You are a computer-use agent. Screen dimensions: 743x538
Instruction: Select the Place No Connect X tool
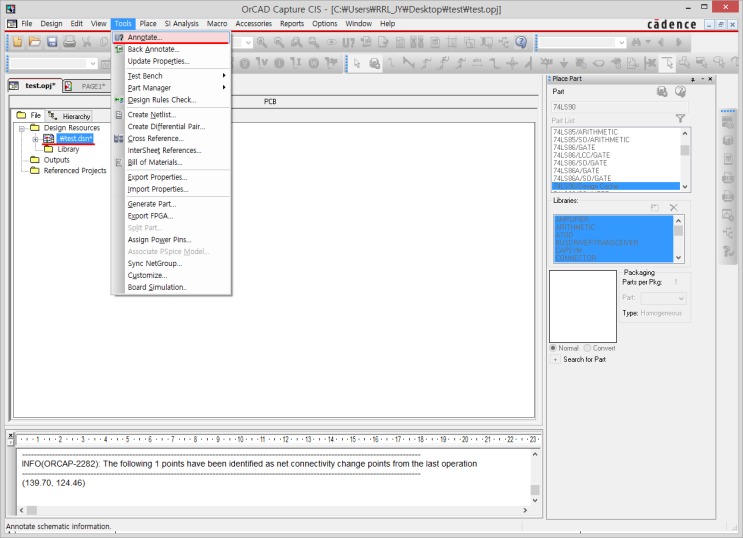click(650, 63)
